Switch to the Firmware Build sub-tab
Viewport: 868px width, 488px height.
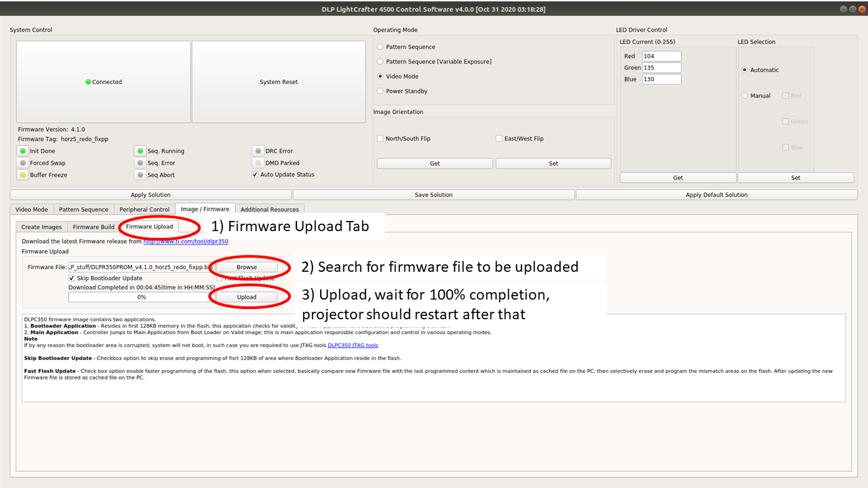(x=94, y=227)
